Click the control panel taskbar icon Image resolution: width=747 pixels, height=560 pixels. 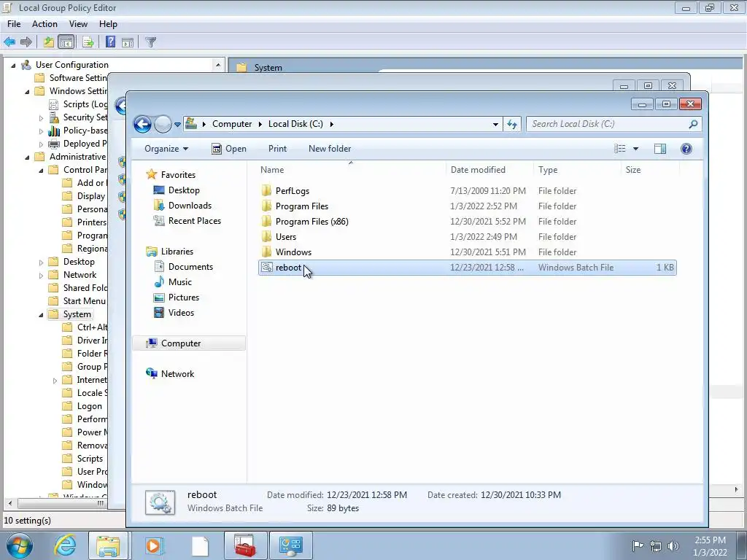(x=290, y=545)
